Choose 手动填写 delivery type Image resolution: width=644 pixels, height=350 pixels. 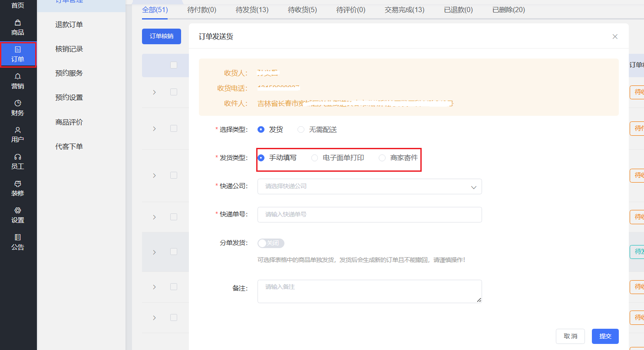277,158
